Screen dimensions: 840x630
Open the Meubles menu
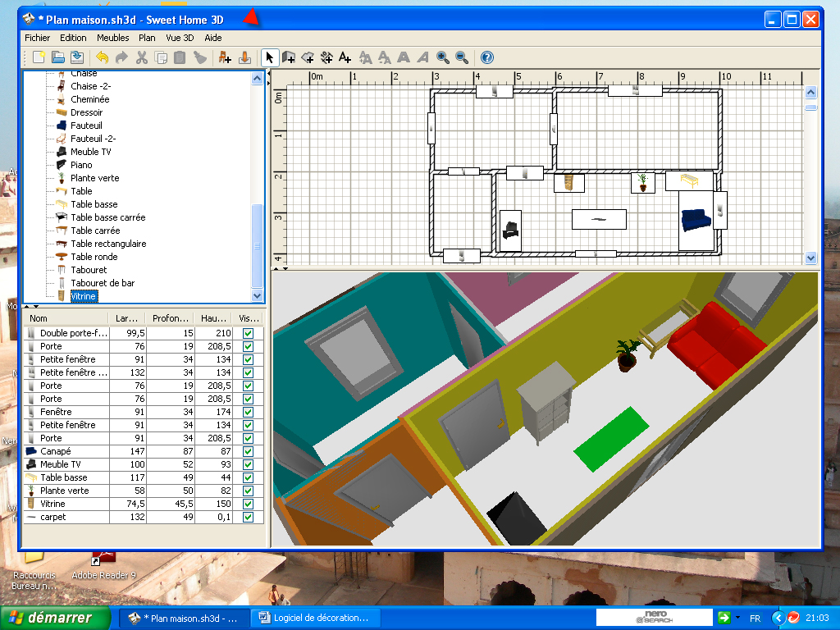click(112, 38)
